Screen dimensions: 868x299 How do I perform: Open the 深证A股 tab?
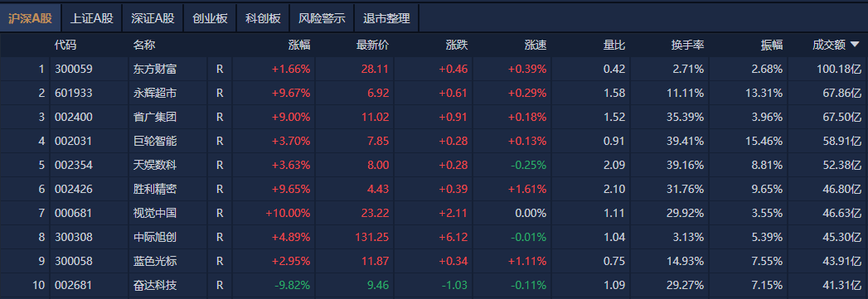click(x=153, y=18)
